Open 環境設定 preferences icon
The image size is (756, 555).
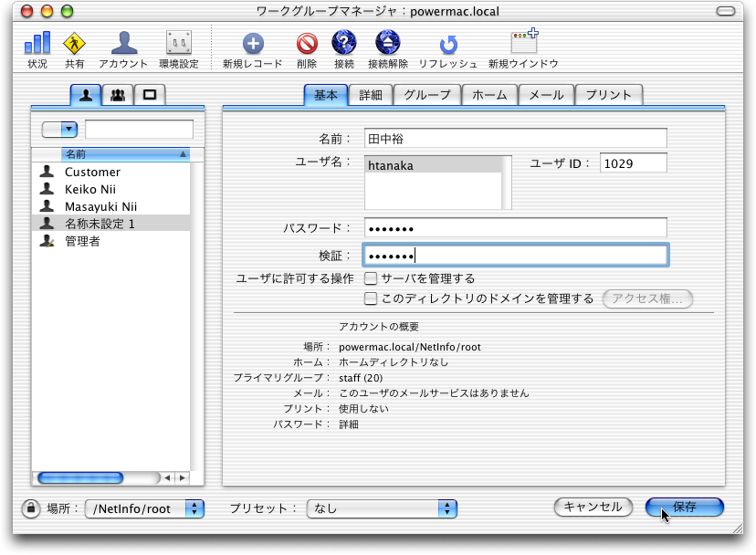[x=179, y=44]
